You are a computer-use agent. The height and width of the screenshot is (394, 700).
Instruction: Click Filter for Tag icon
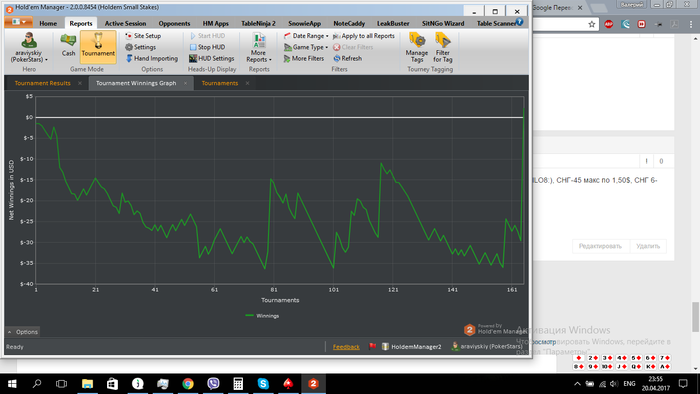point(442,47)
